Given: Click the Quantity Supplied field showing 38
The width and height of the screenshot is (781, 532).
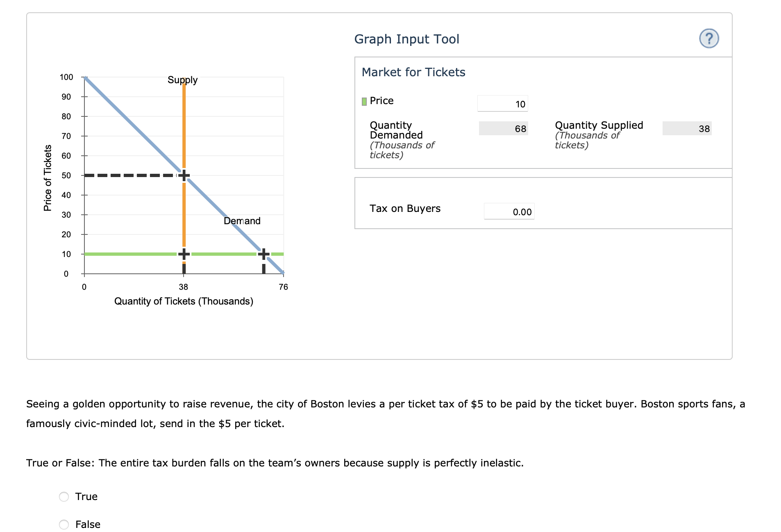Looking at the screenshot, I should (687, 128).
